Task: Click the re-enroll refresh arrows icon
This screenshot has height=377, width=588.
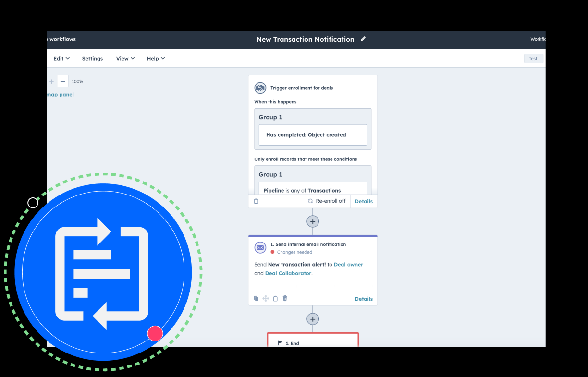Action: pyautogui.click(x=310, y=201)
